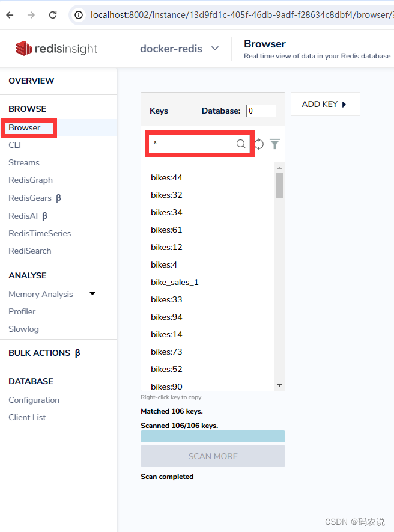
Task: Go to Streams in the sidebar
Action: click(x=24, y=162)
